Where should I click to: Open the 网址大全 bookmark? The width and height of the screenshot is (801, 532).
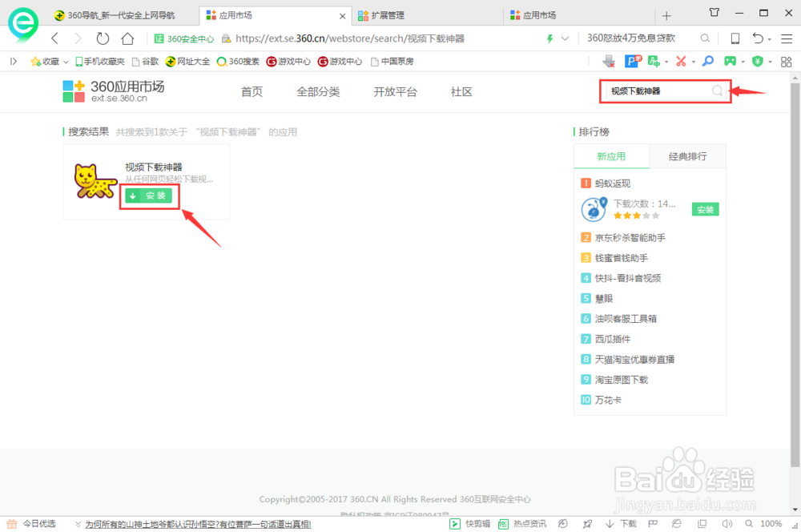187,62
